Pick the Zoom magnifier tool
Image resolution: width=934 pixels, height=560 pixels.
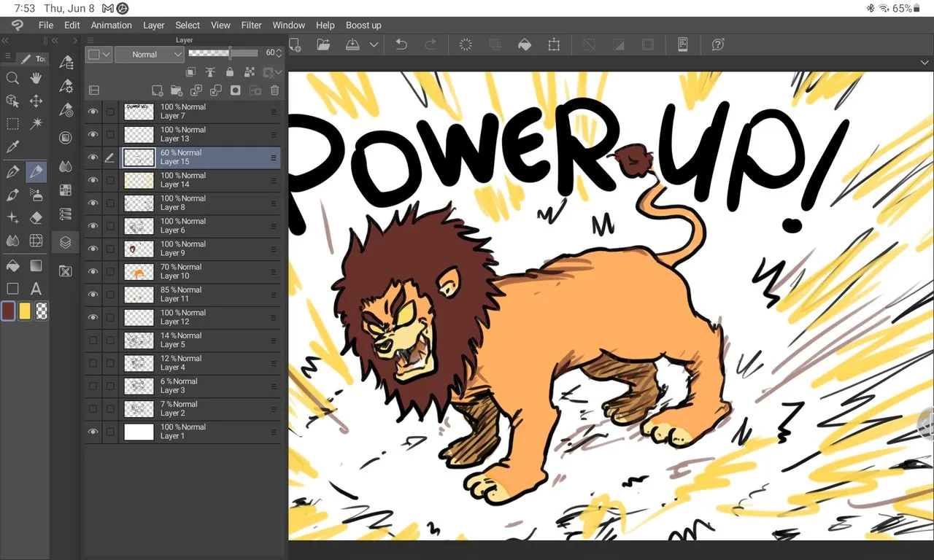(x=12, y=78)
